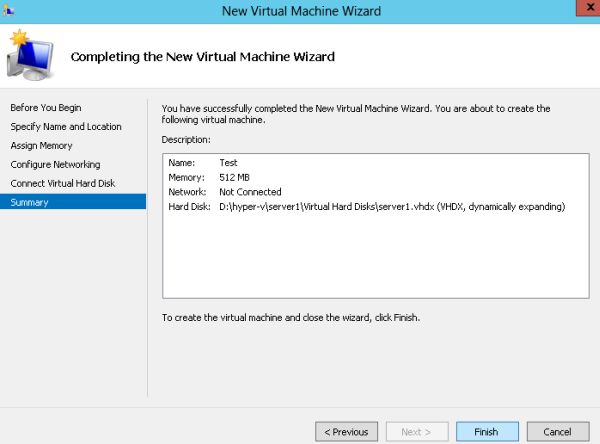
Task: Click Finish to create the virtual machine
Action: coord(487,432)
